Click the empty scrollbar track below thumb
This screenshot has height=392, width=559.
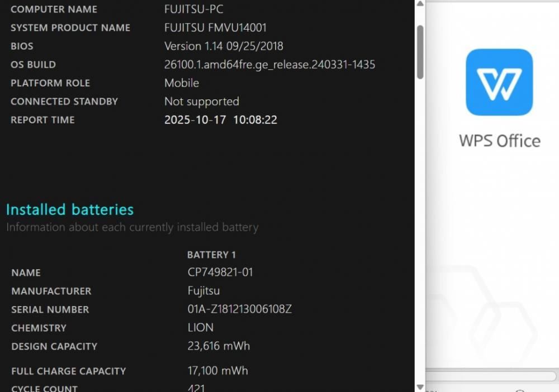420,231
